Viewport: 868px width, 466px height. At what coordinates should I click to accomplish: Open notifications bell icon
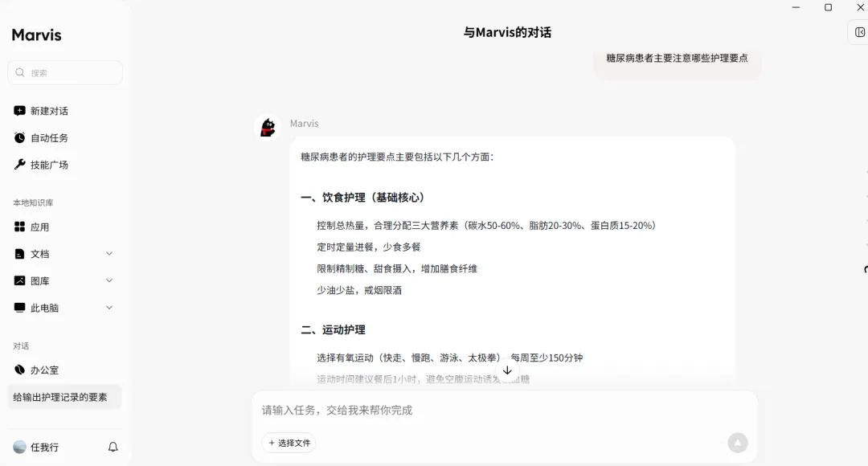point(113,447)
